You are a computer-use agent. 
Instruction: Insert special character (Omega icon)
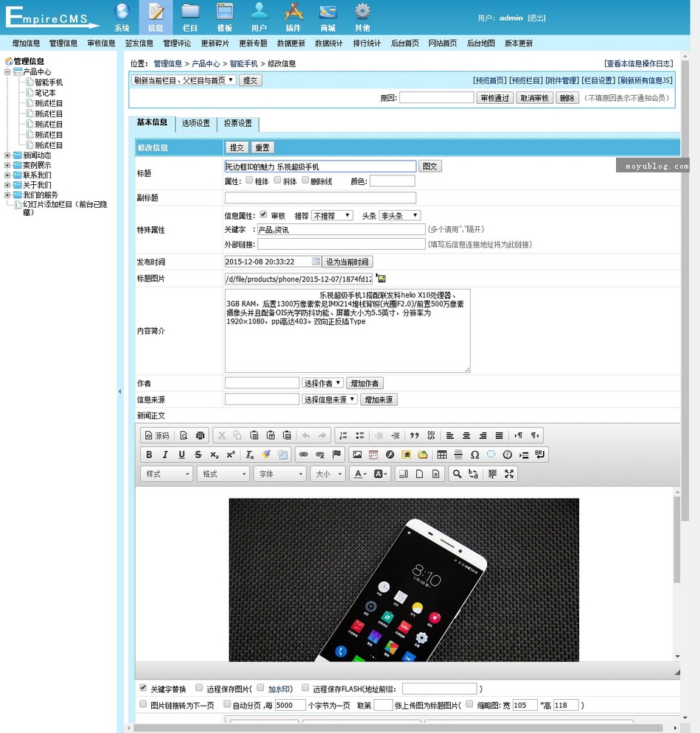[x=475, y=455]
